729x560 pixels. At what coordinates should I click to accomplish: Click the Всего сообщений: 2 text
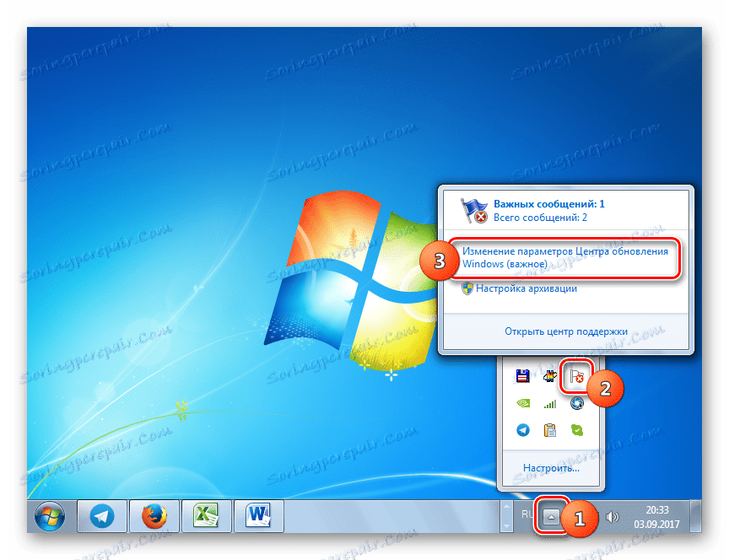(x=540, y=218)
